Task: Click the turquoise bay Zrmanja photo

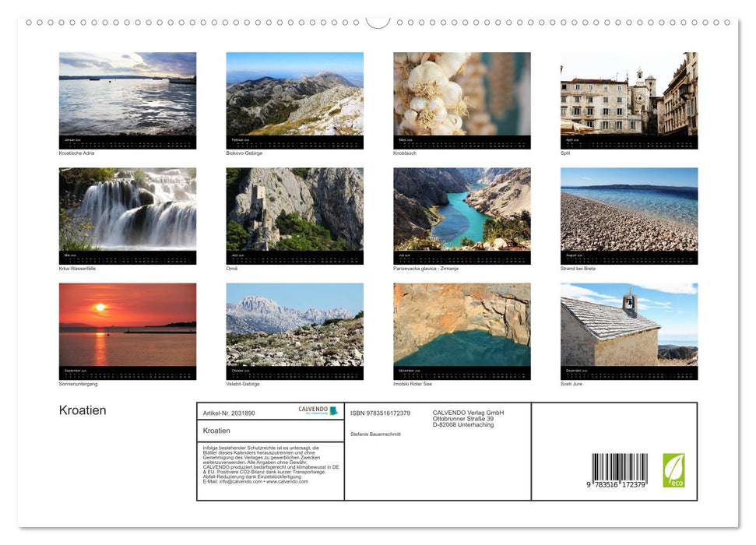Action: [462, 211]
